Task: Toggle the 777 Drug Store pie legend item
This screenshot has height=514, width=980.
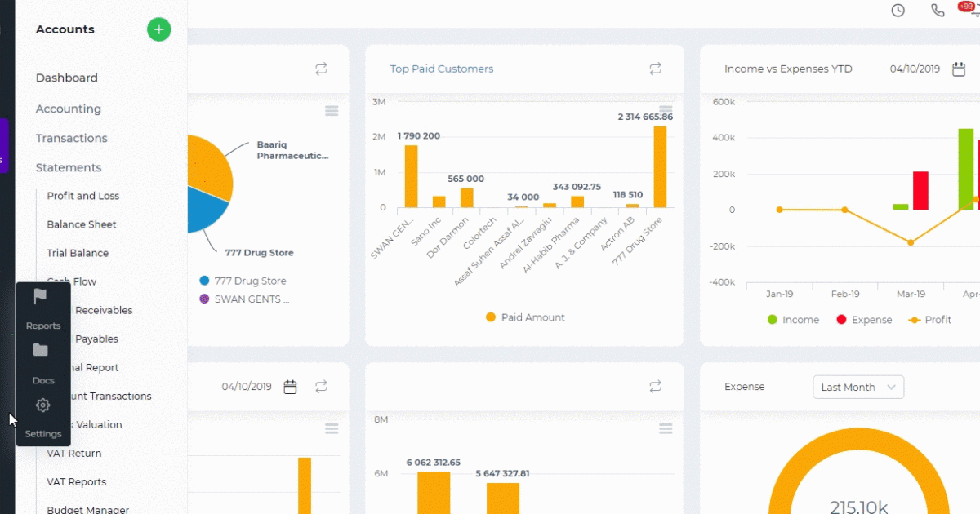Action: pos(243,281)
